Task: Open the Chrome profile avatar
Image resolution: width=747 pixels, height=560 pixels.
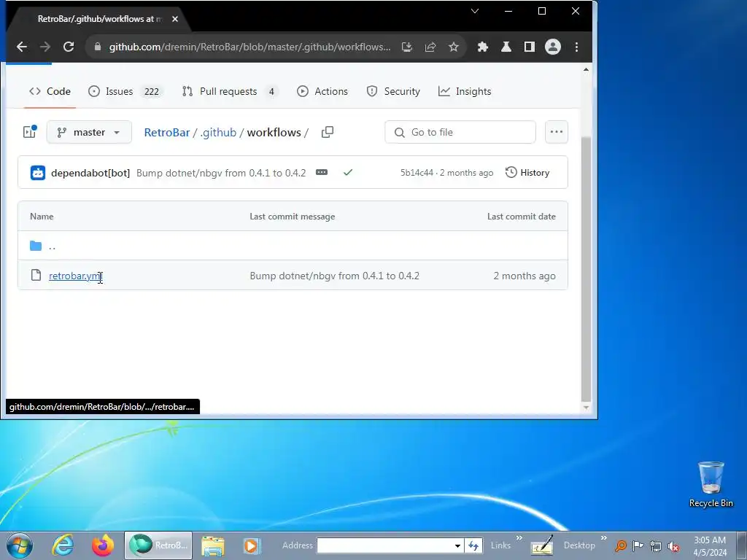Action: pyautogui.click(x=553, y=47)
